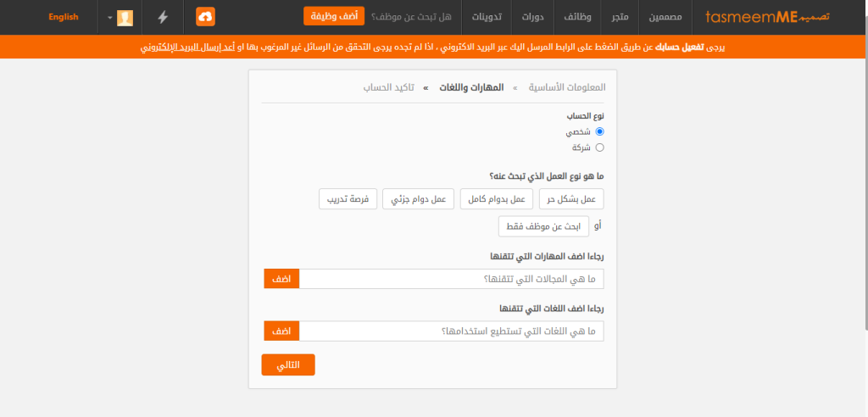Click the lightning bolt notifications icon
This screenshot has width=868, height=417.
point(163,17)
